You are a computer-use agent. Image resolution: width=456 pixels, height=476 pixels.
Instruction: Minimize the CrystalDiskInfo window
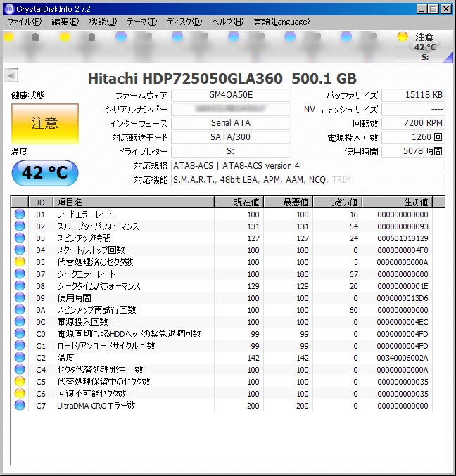click(x=421, y=9)
